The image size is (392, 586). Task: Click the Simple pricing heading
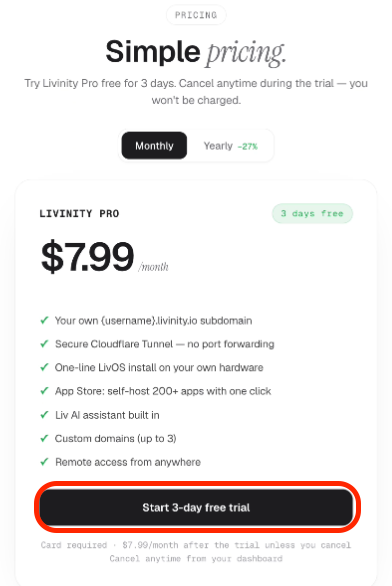tap(196, 52)
